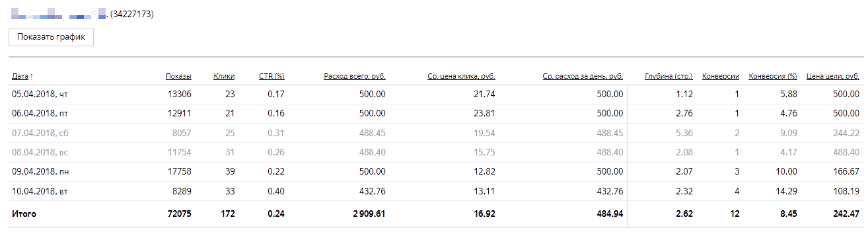The image size is (868, 240).
Task: Sort by Расход всего, руб. header
Action: [355, 77]
